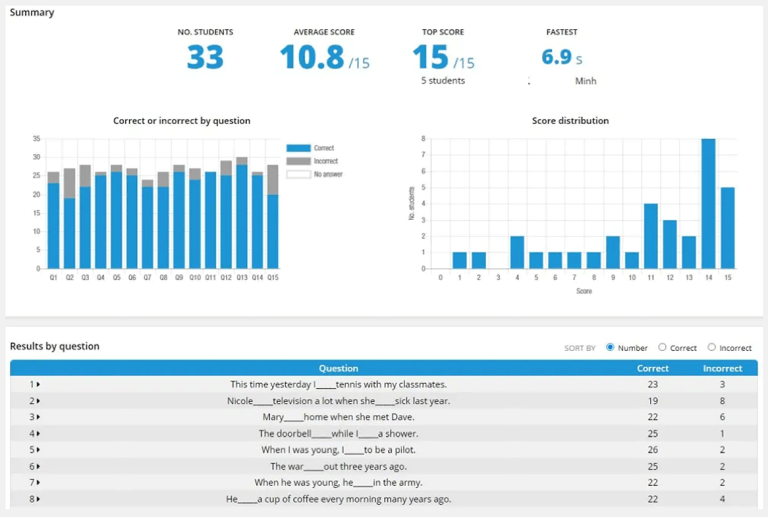Sort results by Correct radio option
Viewport: 768px width, 517px height.
coord(662,348)
